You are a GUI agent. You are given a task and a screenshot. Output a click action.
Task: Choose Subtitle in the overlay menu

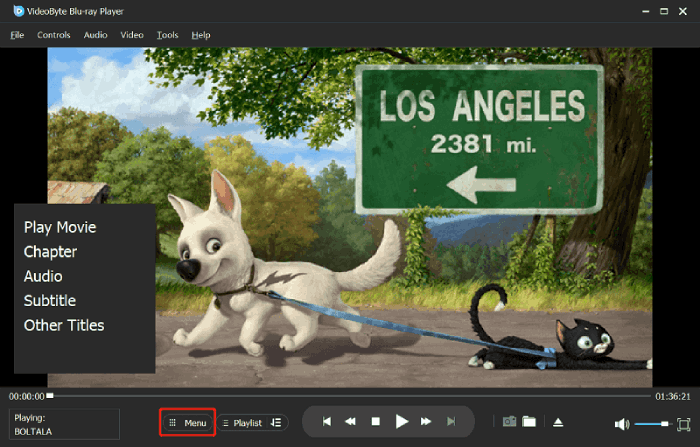click(x=50, y=301)
